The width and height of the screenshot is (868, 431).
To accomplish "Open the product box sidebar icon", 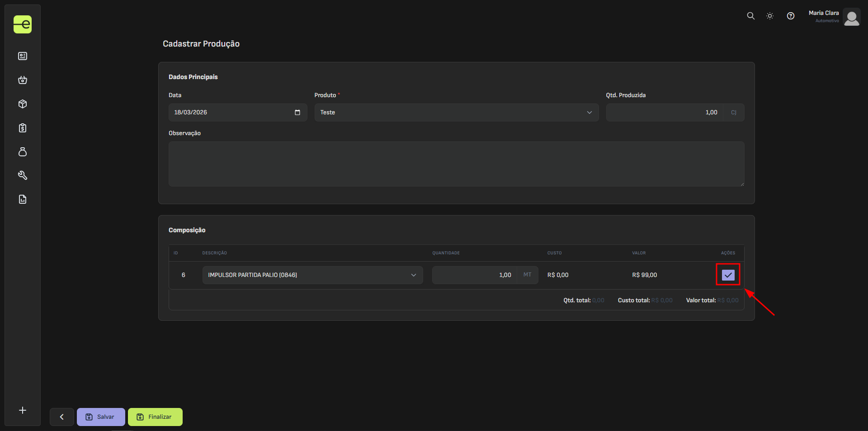I will (23, 104).
